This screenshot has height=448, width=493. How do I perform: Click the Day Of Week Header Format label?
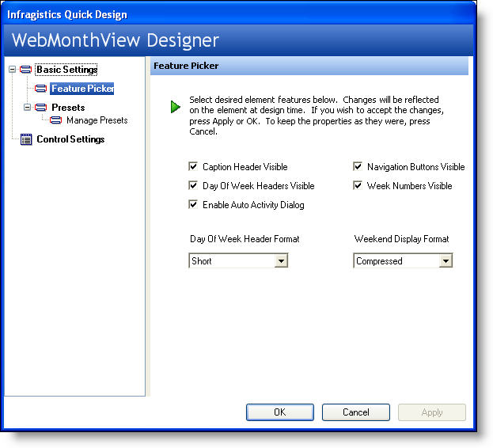(x=245, y=239)
